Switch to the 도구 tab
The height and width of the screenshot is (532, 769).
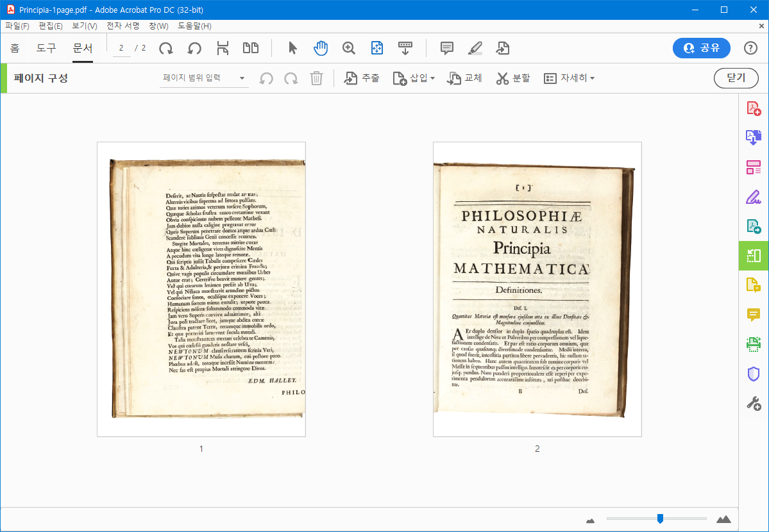point(46,48)
